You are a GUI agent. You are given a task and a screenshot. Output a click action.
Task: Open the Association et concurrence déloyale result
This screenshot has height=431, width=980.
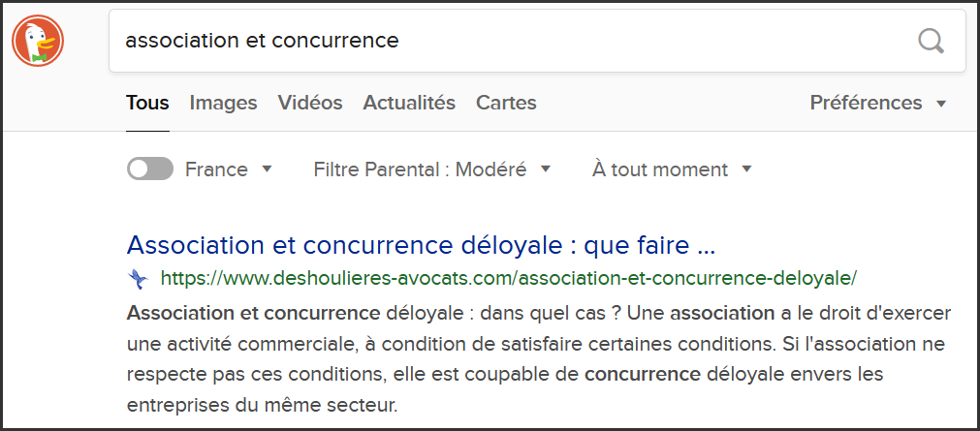click(421, 243)
